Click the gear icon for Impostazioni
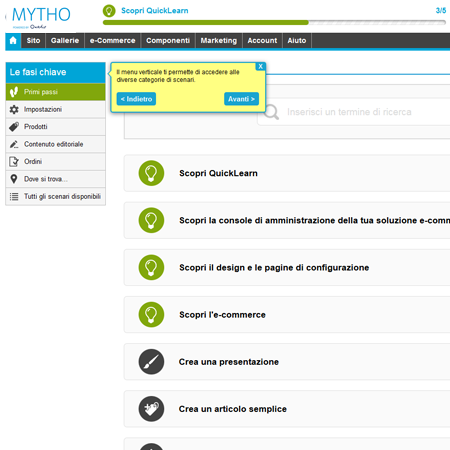This screenshot has width=450, height=450. point(14,109)
